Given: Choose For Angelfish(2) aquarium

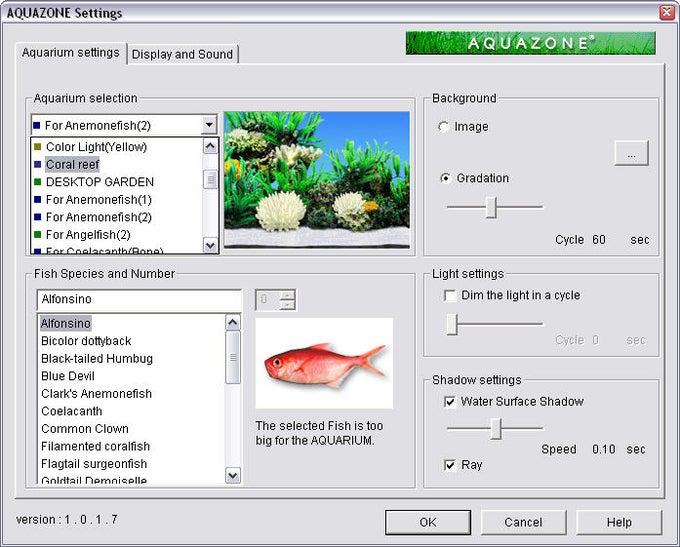Looking at the screenshot, I should [x=88, y=235].
